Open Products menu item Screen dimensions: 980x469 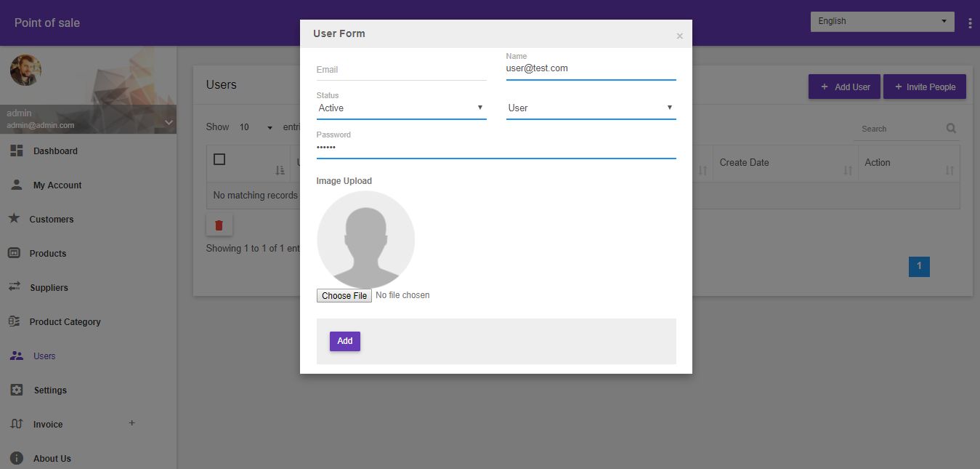pos(48,253)
